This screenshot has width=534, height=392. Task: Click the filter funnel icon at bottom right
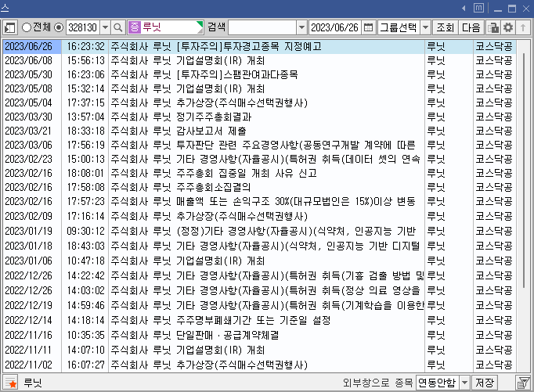(x=523, y=383)
